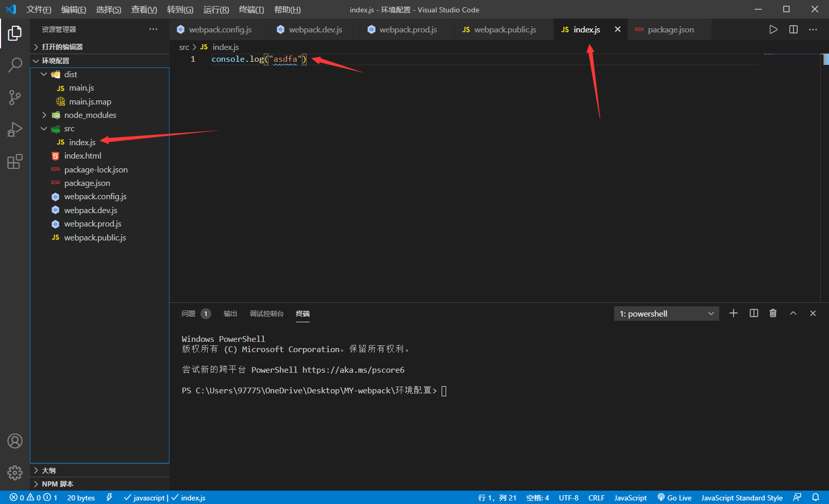Open Explorer panel ellipsis menu
The height and width of the screenshot is (504, 829).
point(154,29)
